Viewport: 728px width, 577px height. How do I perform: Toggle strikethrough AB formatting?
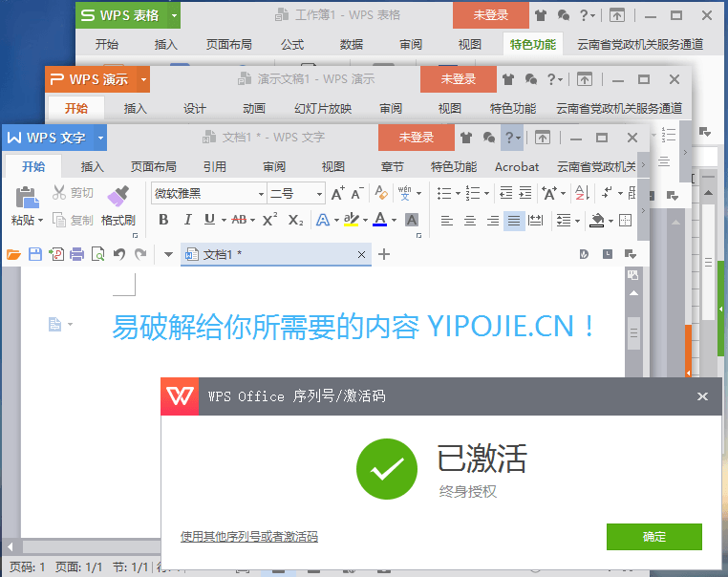click(x=239, y=220)
